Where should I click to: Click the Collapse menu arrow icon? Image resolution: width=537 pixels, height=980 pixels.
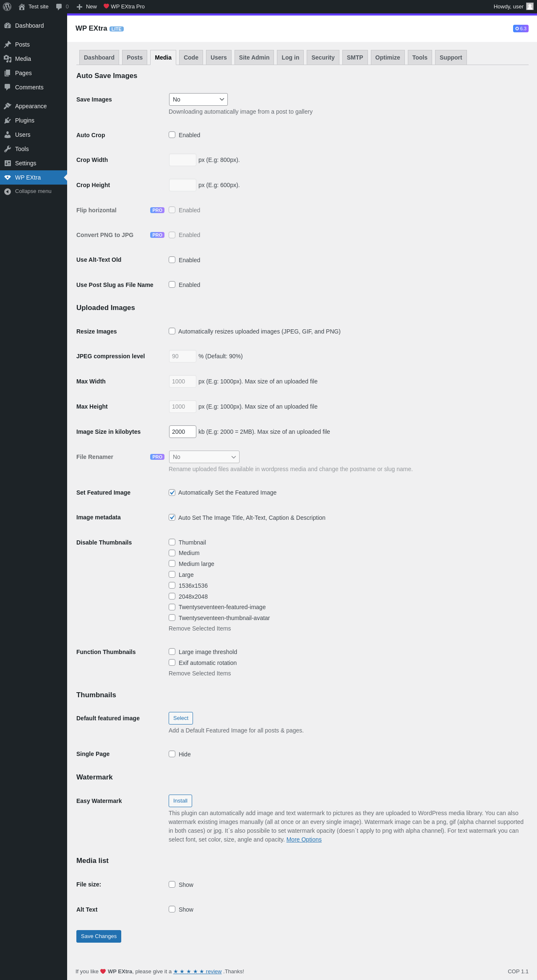click(x=8, y=191)
